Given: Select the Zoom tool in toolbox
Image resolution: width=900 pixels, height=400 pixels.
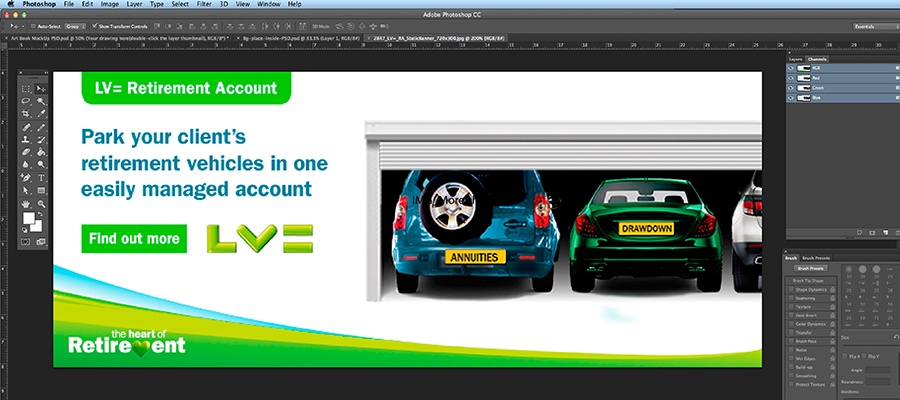Looking at the screenshot, I should click(x=41, y=204).
